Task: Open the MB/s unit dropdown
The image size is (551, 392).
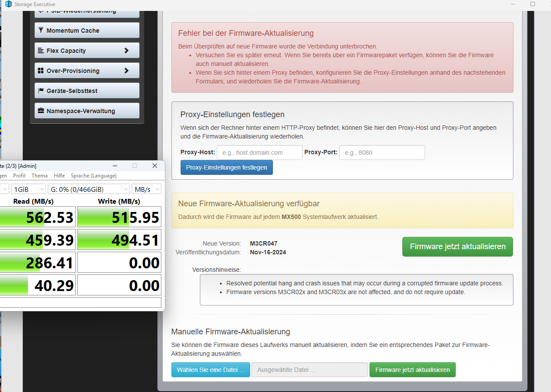Action: 146,189
